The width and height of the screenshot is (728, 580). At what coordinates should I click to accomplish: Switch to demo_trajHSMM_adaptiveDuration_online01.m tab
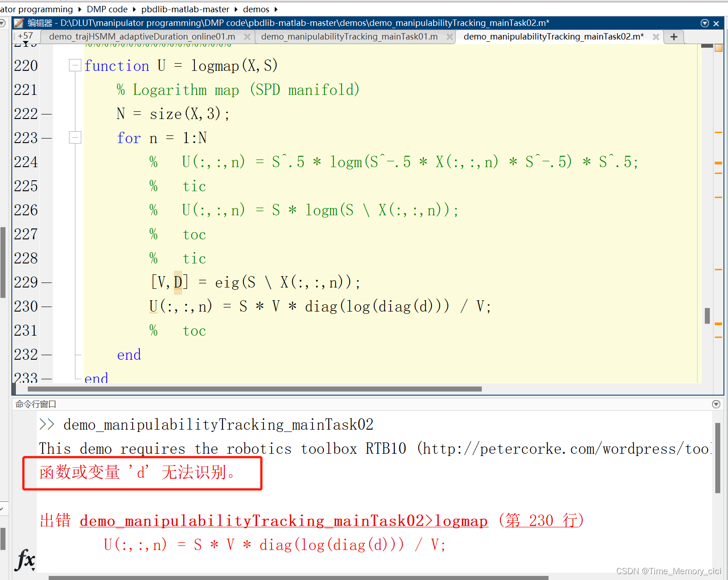coord(142,36)
